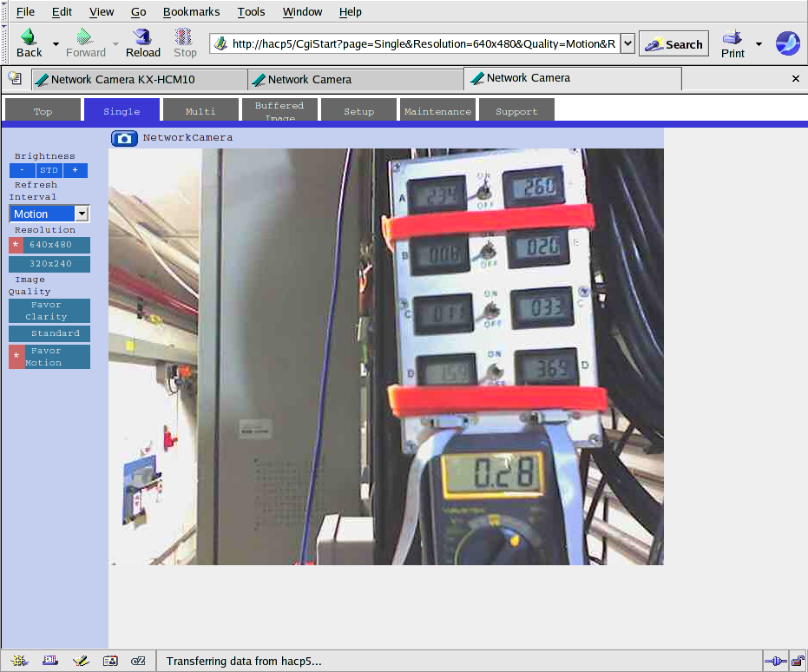
Task: Toggle online/offline plug icon
Action: (x=776, y=662)
